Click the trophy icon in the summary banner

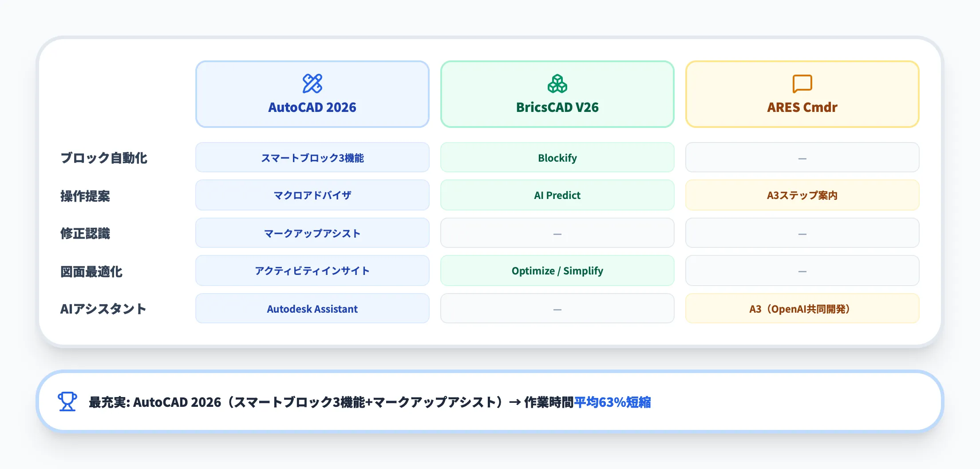(67, 402)
